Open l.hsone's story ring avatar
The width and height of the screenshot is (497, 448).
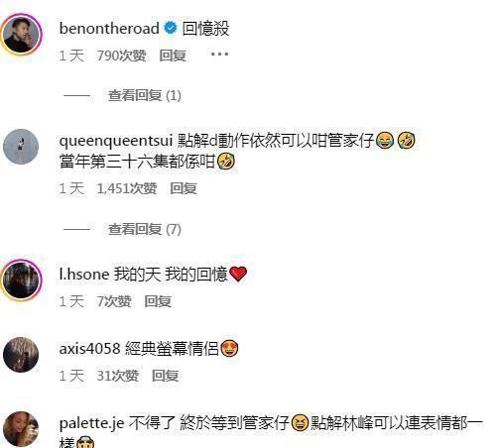[x=21, y=280]
